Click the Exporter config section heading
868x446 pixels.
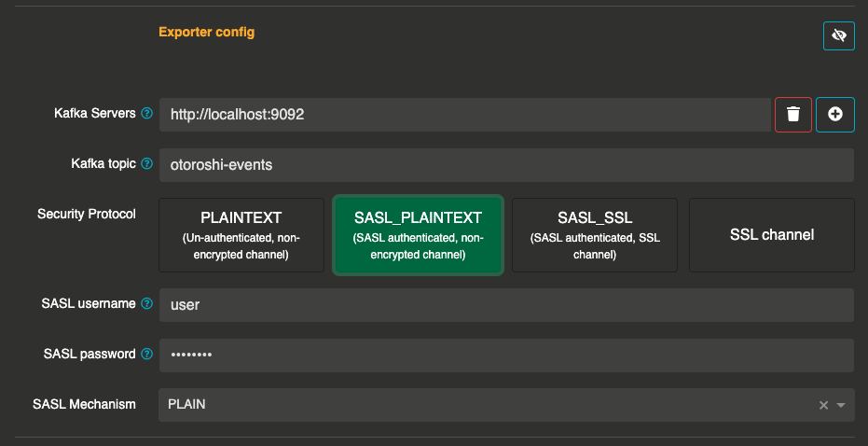206,33
